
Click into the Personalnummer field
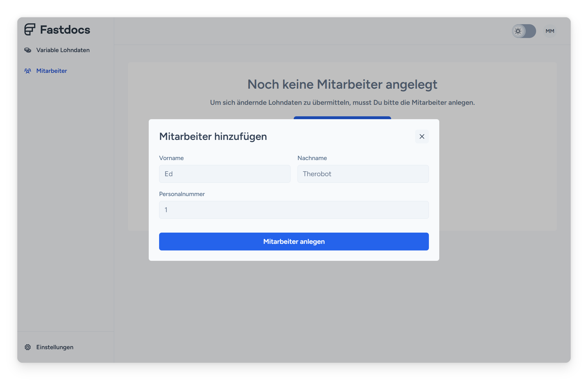tap(294, 210)
